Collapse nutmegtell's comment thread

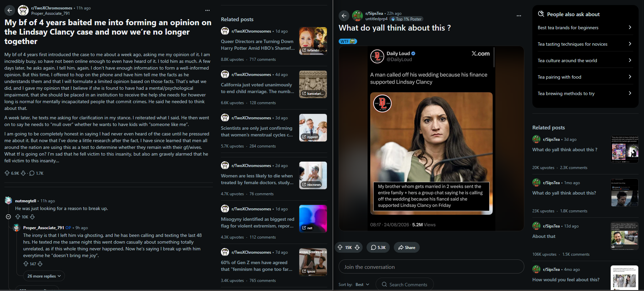[x=8, y=217]
